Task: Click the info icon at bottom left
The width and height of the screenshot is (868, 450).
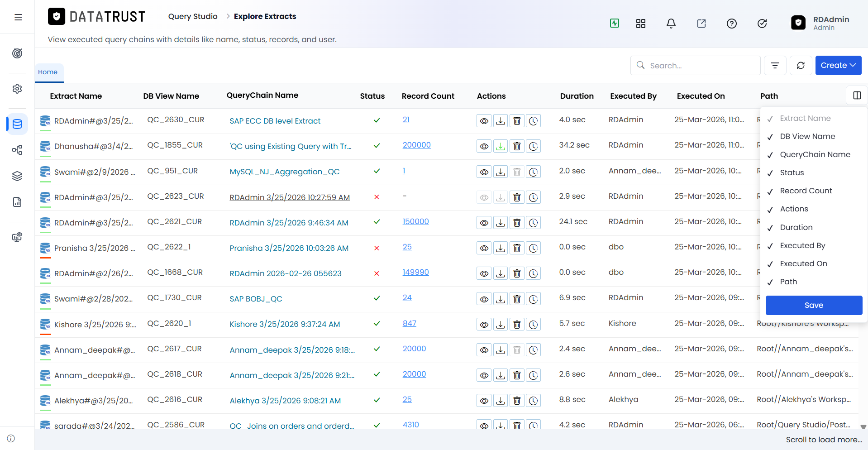Action: point(11,438)
